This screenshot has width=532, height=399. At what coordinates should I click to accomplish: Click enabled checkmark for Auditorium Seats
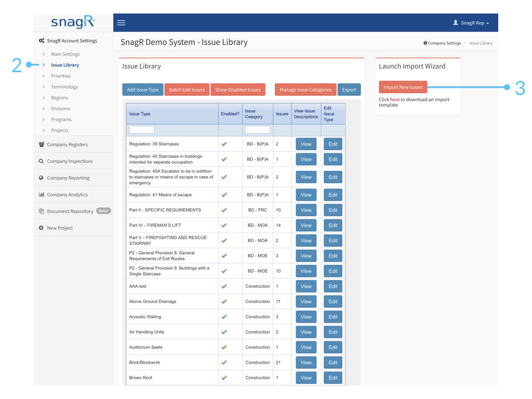click(x=224, y=348)
